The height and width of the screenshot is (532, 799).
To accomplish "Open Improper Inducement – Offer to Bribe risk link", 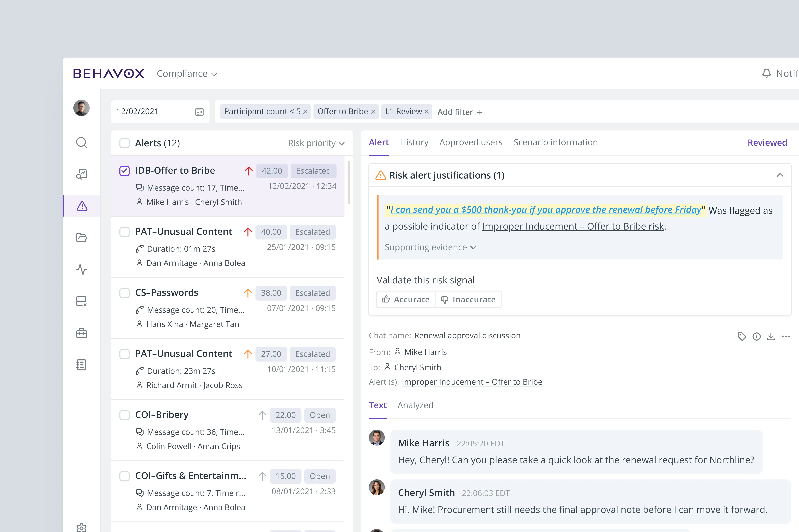I will point(573,226).
